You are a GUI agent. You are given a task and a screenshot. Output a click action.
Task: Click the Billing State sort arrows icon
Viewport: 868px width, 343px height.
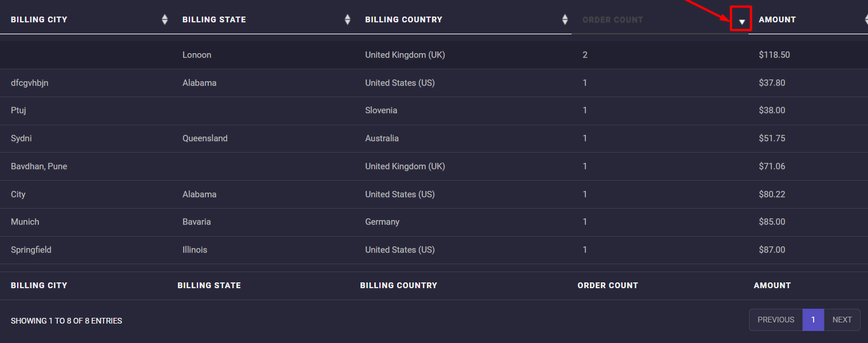tap(347, 19)
